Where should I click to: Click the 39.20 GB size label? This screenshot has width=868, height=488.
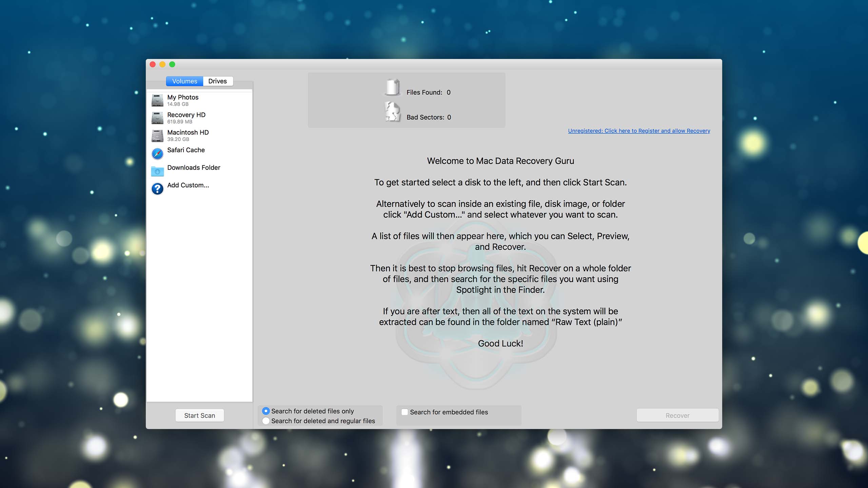coord(178,140)
